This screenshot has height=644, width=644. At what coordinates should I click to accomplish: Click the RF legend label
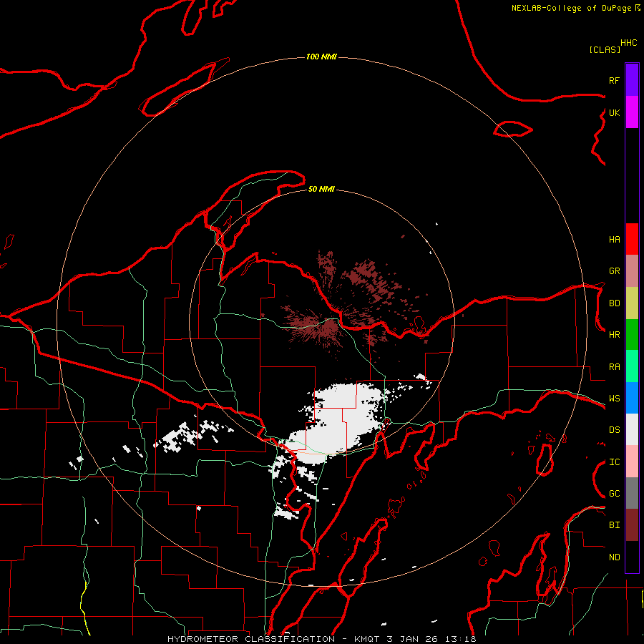click(614, 80)
